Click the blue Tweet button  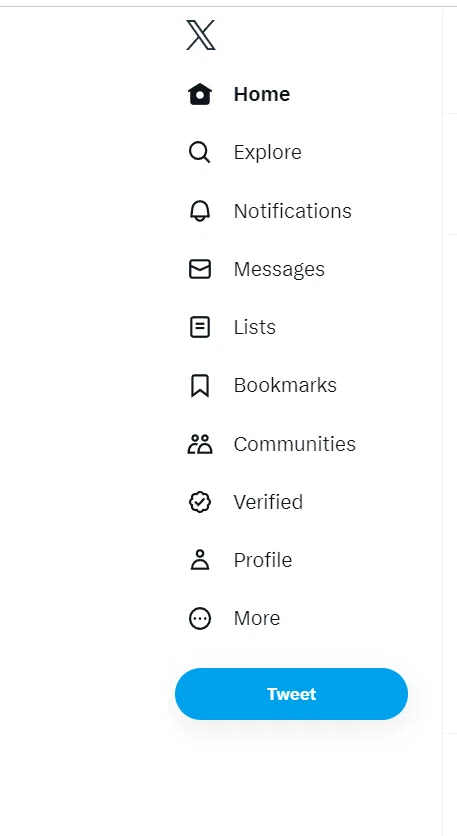[x=291, y=694]
